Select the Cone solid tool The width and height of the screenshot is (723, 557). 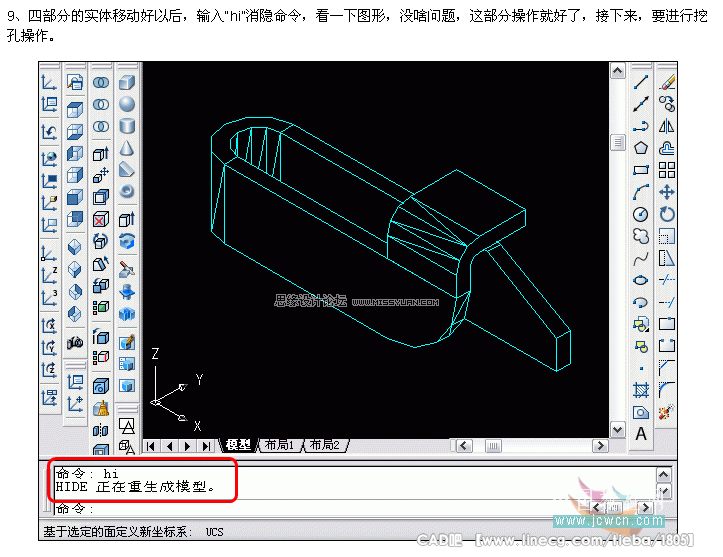(127, 148)
